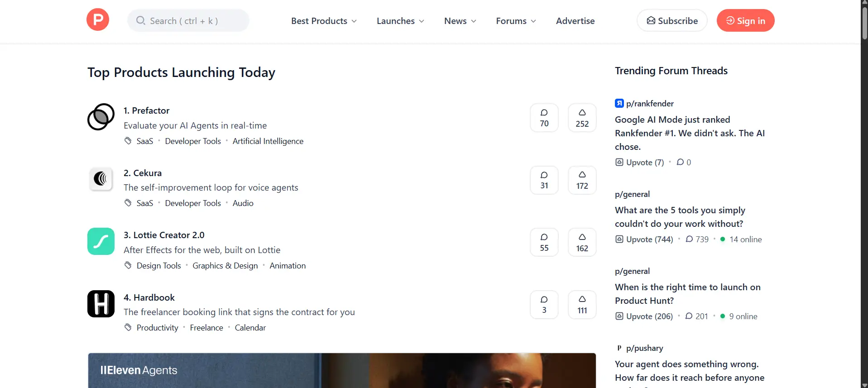Open the p/pushary forum link
The height and width of the screenshot is (388, 868).
tap(644, 348)
